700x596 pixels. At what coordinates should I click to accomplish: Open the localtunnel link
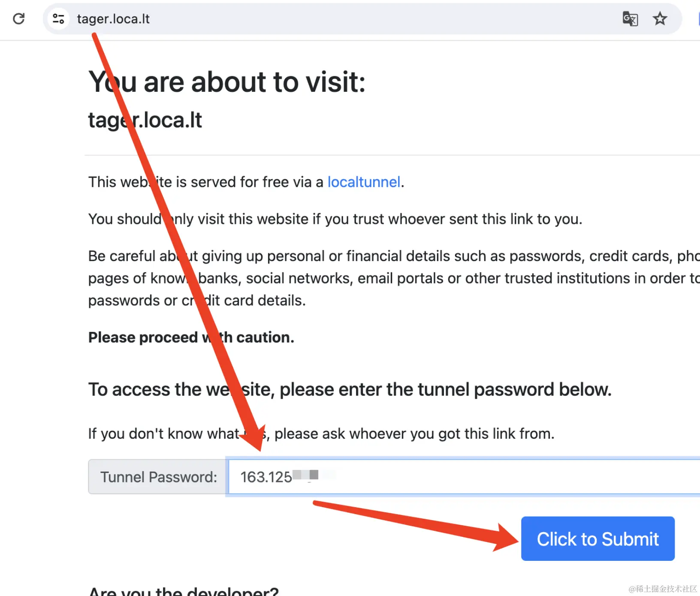364,182
